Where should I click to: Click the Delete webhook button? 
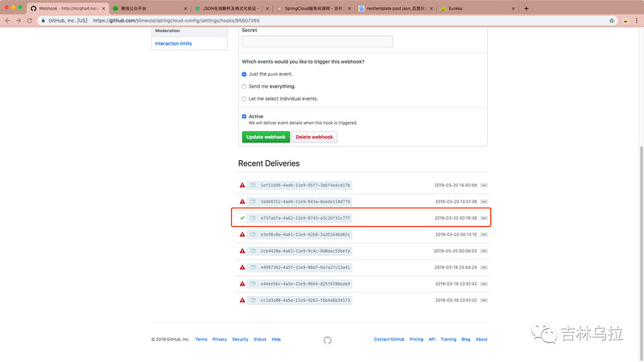(314, 137)
